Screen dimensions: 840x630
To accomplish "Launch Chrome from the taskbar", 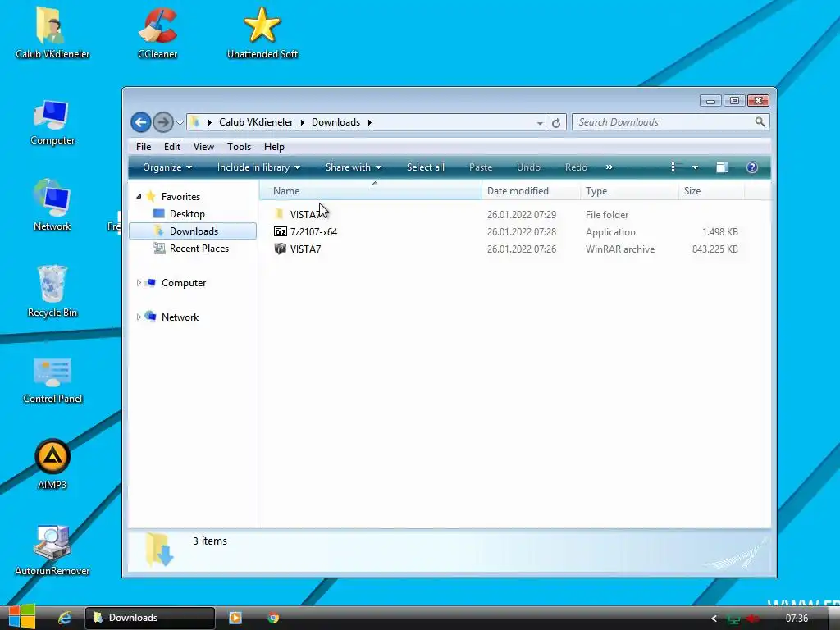I will click(x=273, y=618).
